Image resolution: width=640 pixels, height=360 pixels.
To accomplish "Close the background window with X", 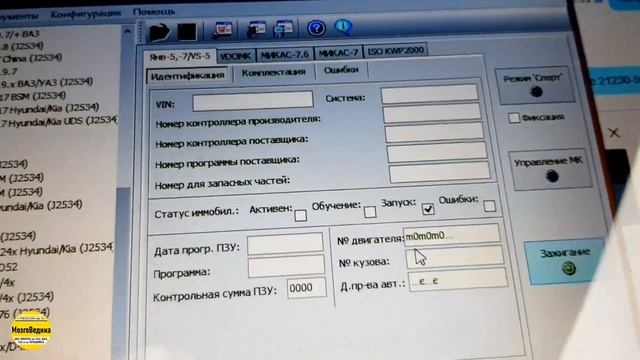I will (613, 133).
